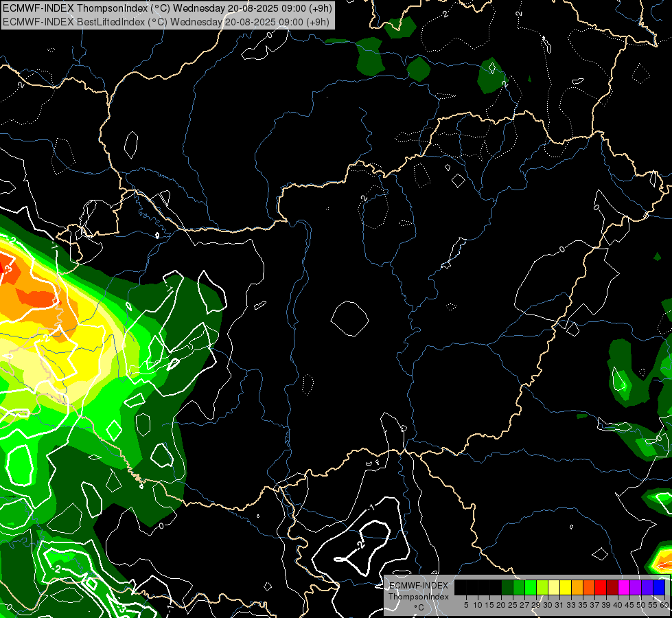This screenshot has height=618, width=672.
Task: Click legend tick value 27
Action: coord(524,605)
